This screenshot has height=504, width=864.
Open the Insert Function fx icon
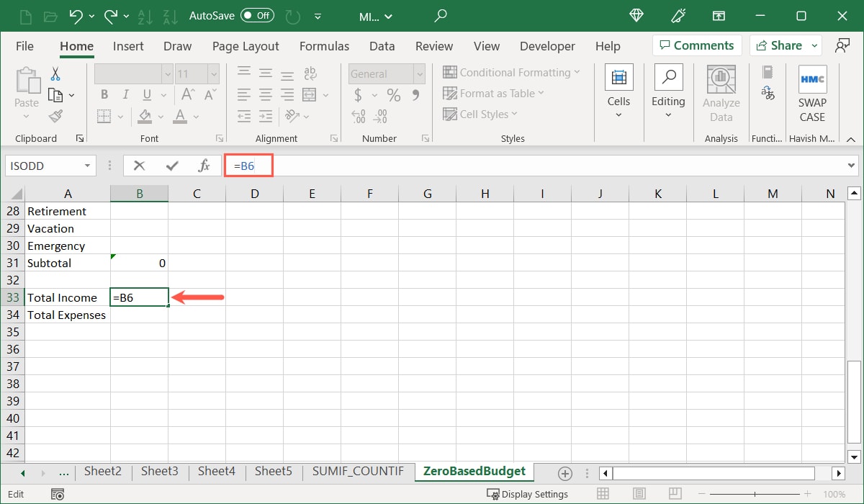click(x=204, y=165)
